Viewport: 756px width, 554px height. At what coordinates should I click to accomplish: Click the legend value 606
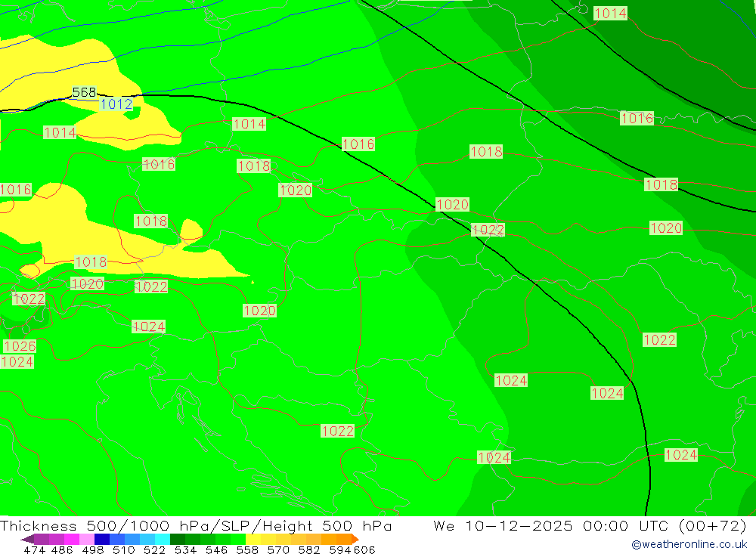click(364, 549)
